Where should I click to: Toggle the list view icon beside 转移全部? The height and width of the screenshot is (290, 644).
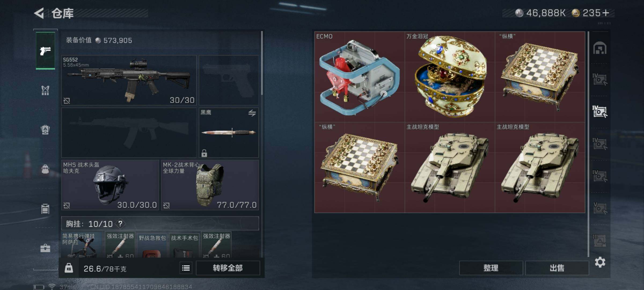click(x=186, y=268)
